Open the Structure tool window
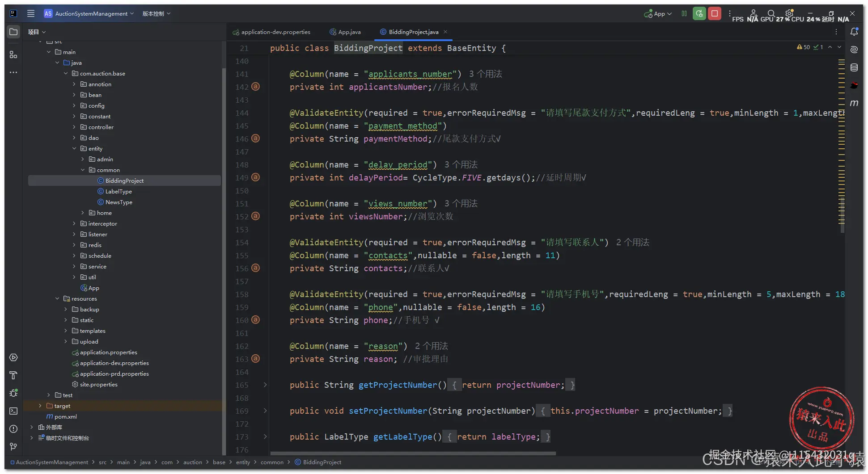The height and width of the screenshot is (474, 868). (x=13, y=55)
